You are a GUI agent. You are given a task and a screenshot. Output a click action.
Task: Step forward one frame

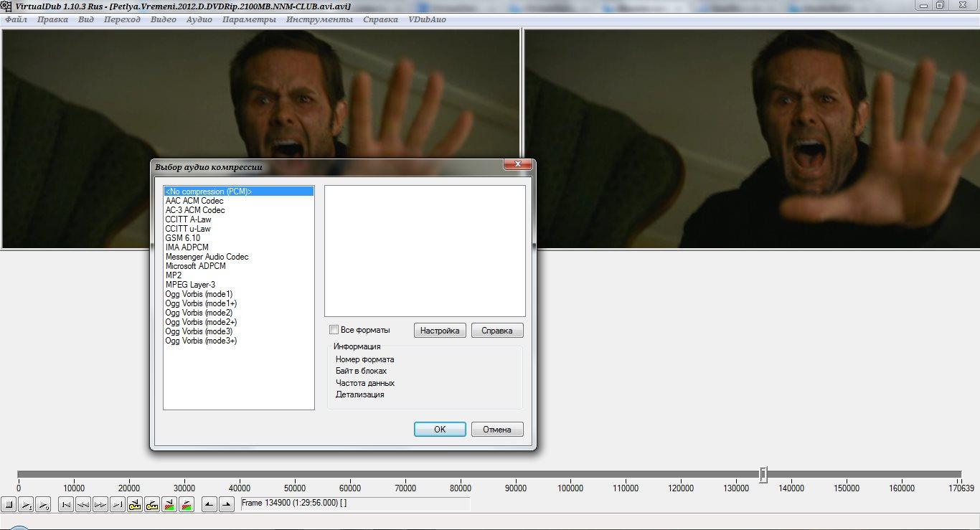100,504
